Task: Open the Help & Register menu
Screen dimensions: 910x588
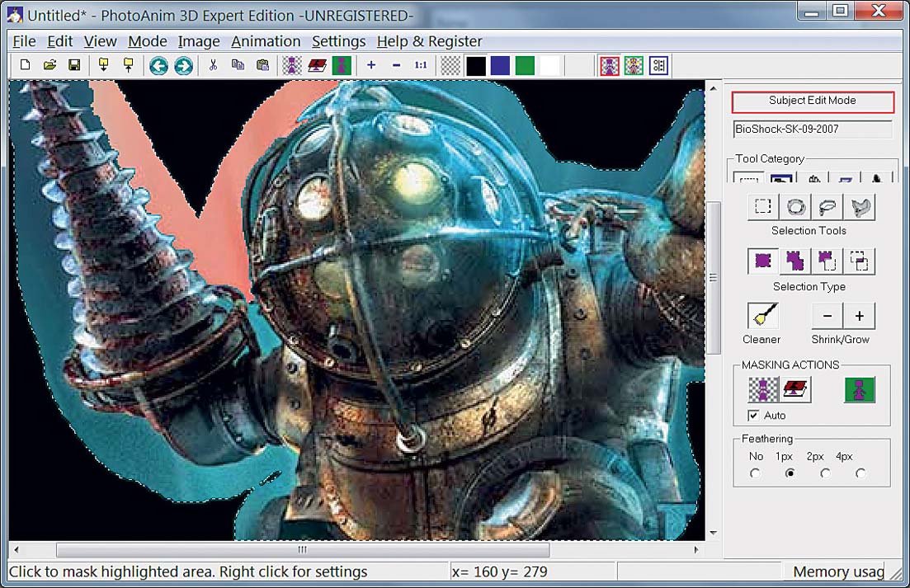Action: point(430,41)
